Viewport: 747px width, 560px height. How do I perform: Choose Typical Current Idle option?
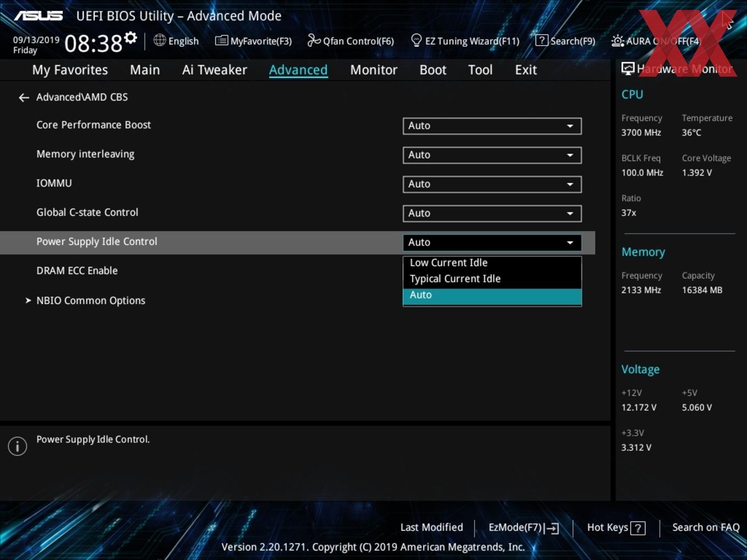click(492, 279)
